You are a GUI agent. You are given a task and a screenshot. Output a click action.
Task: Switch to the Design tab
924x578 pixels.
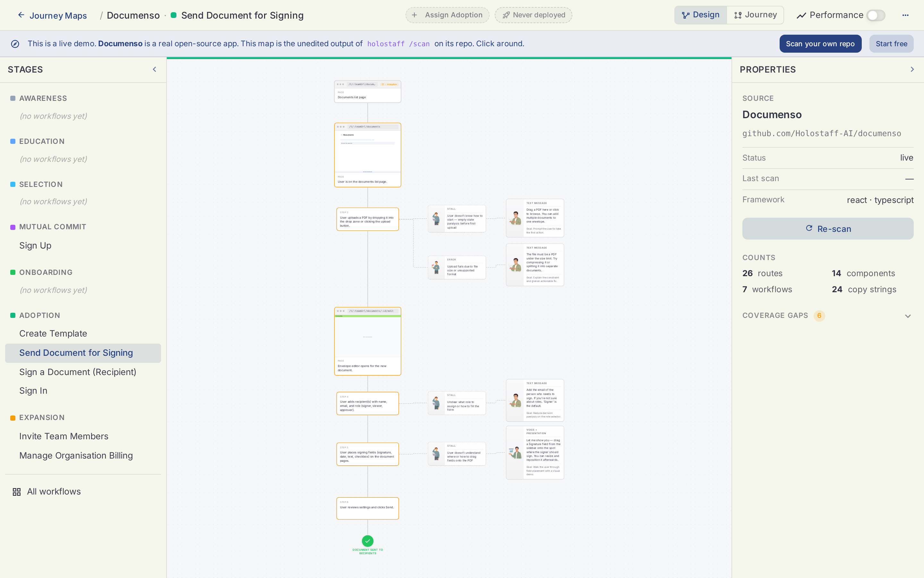701,15
